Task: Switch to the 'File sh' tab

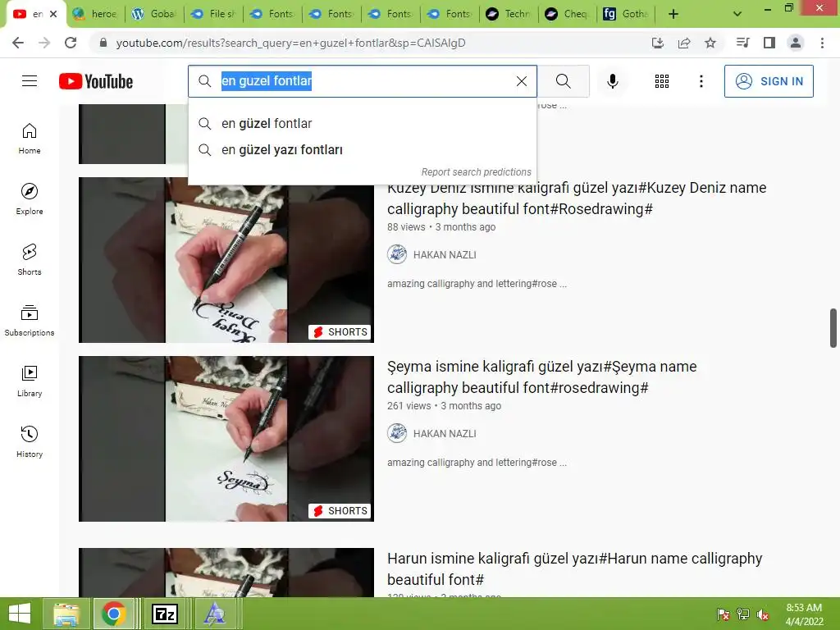Action: 213,14
